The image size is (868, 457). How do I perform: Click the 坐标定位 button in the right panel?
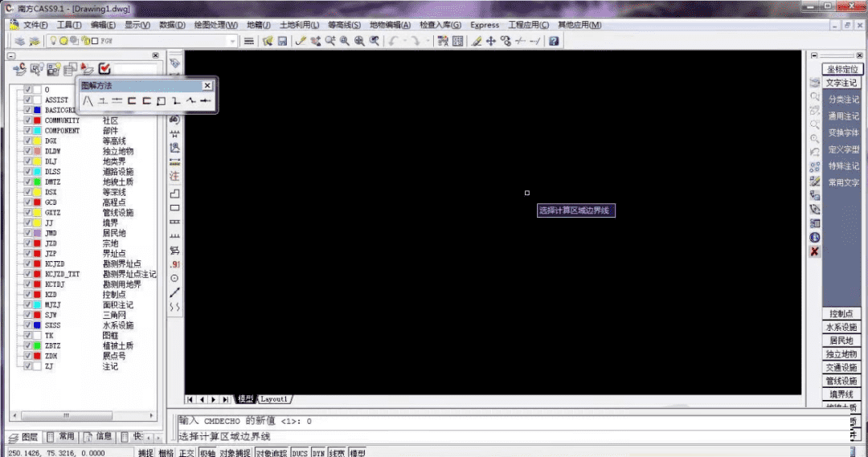(842, 69)
